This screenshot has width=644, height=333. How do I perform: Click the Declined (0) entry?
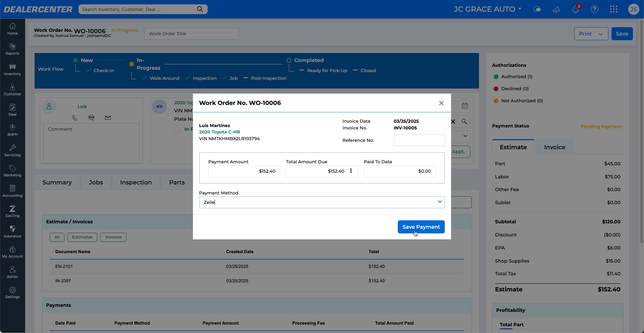(511, 89)
